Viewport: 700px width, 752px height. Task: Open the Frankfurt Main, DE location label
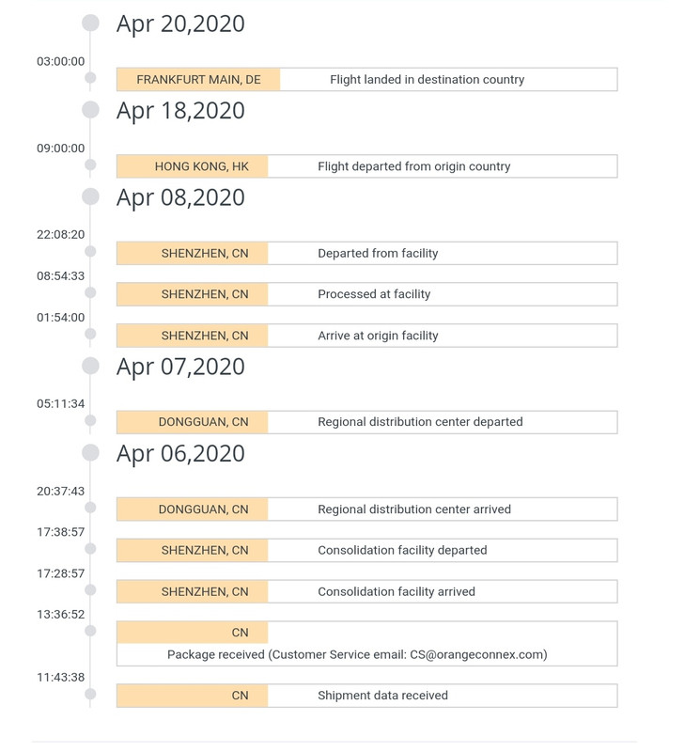pos(198,80)
